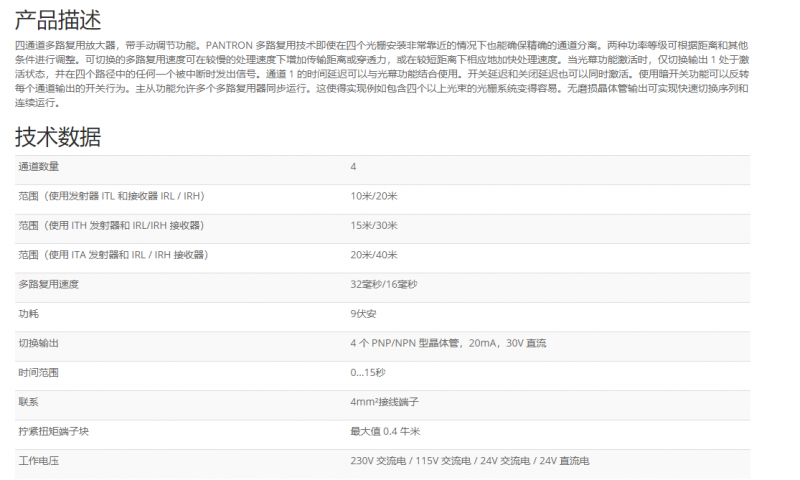This screenshot has height=480, width=800.
Task: Click the 最大值 0.4 牛米 torque value
Action: [x=385, y=431]
